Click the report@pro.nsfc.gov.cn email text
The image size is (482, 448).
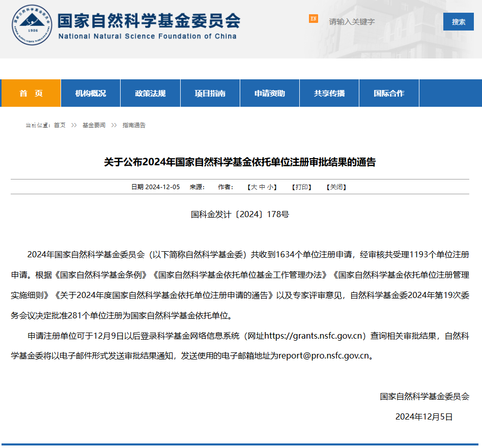(324, 355)
